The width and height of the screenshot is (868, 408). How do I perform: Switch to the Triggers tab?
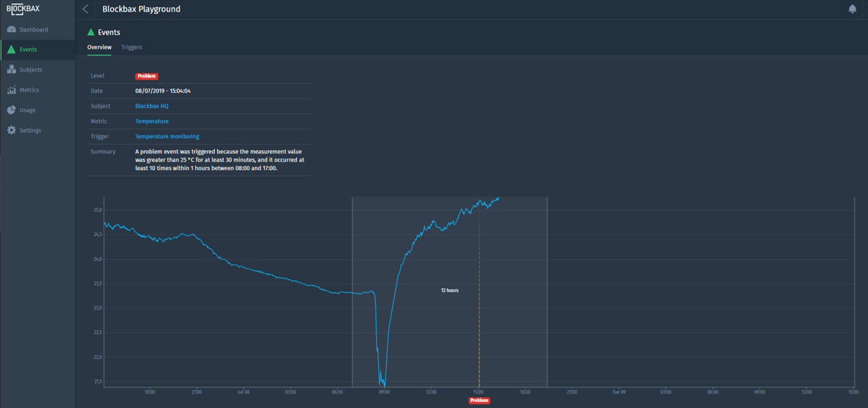pyautogui.click(x=132, y=47)
